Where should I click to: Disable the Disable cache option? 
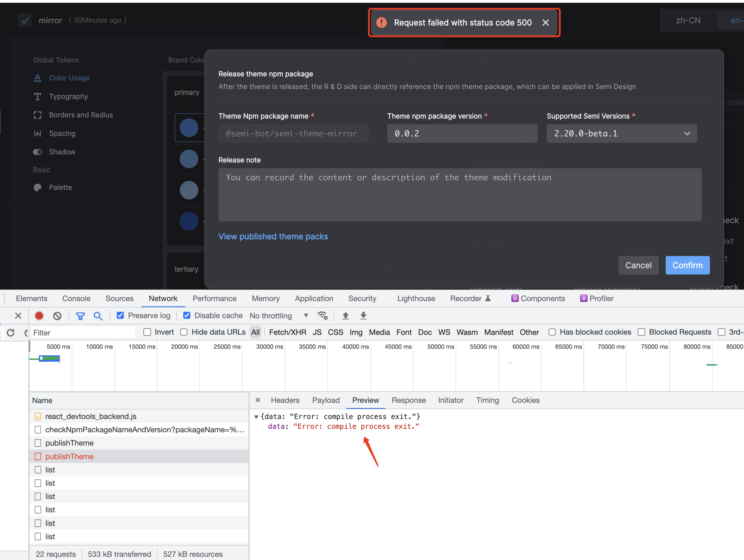coord(186,315)
